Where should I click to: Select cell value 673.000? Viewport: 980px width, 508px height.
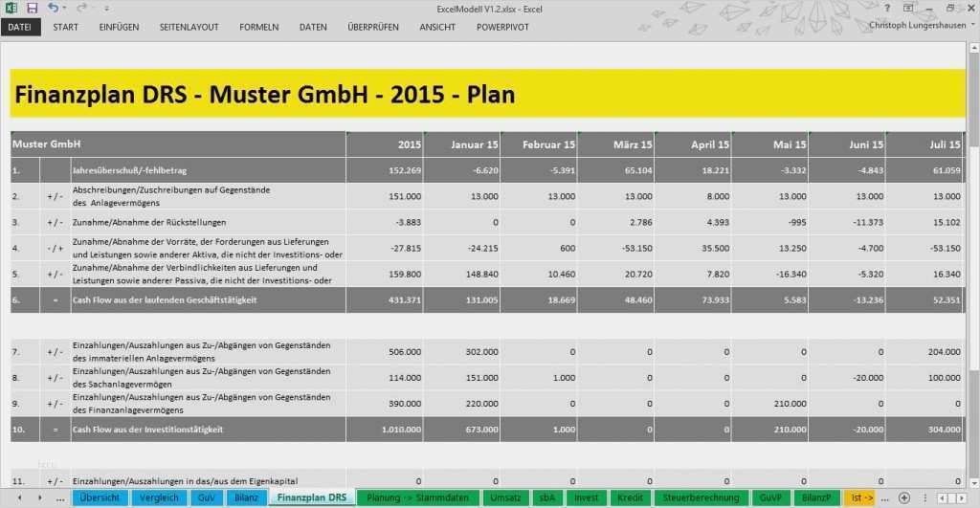click(462, 430)
